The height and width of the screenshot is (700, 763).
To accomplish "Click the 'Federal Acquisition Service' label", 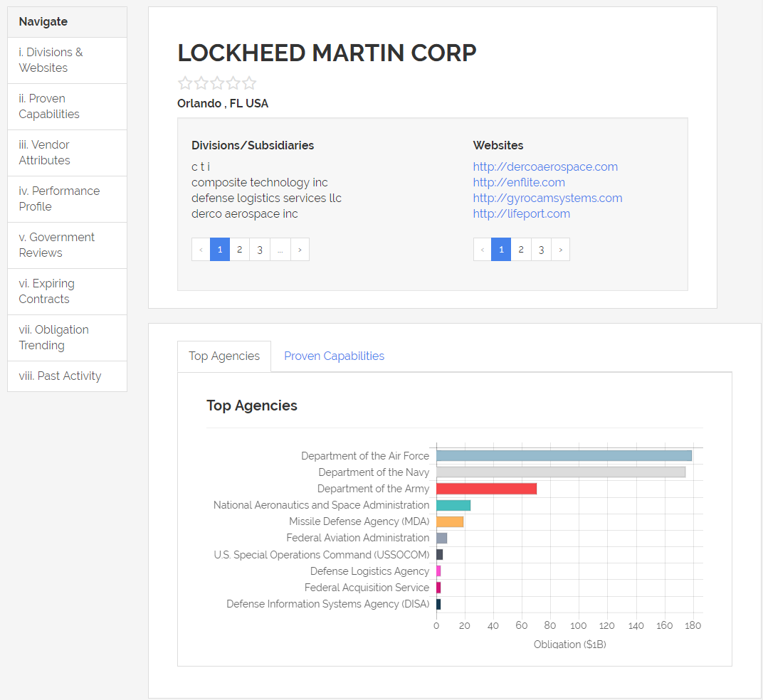I will click(x=367, y=588).
